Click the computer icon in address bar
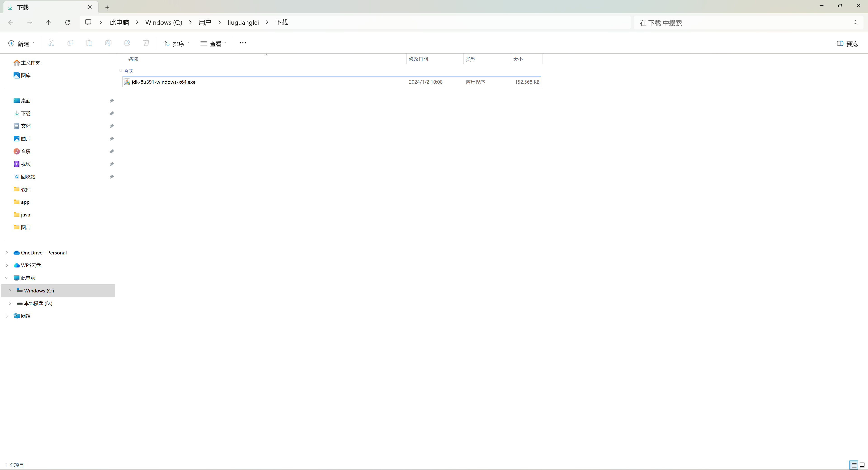The height and width of the screenshot is (470, 868). pyautogui.click(x=88, y=22)
